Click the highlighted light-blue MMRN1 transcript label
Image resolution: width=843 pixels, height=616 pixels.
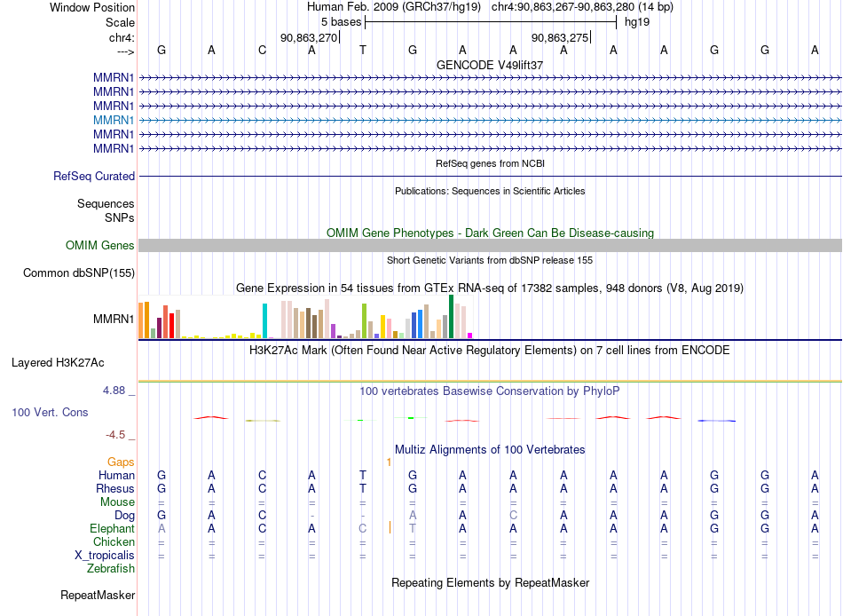point(114,120)
